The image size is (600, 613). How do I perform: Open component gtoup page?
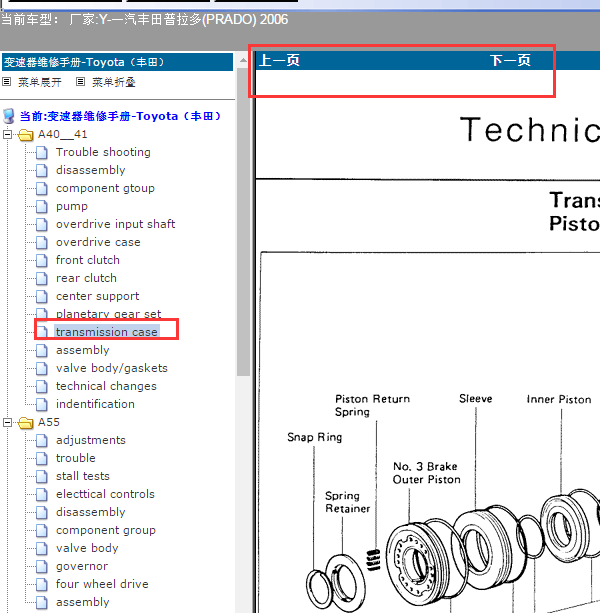click(x=105, y=188)
